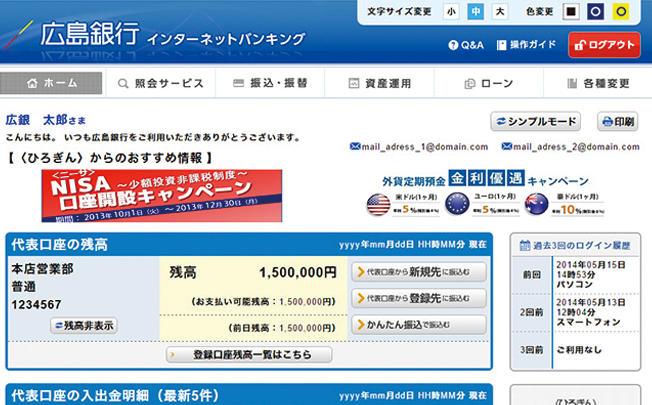The width and height of the screenshot is (652, 405).
Task: Click the EU flag euro rate icon
Action: point(457,204)
